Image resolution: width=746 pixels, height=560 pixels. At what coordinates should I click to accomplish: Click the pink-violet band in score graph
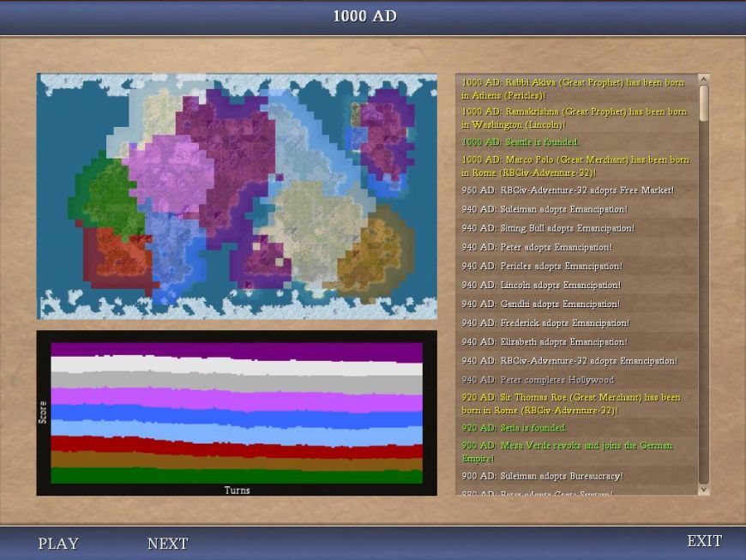click(x=237, y=400)
